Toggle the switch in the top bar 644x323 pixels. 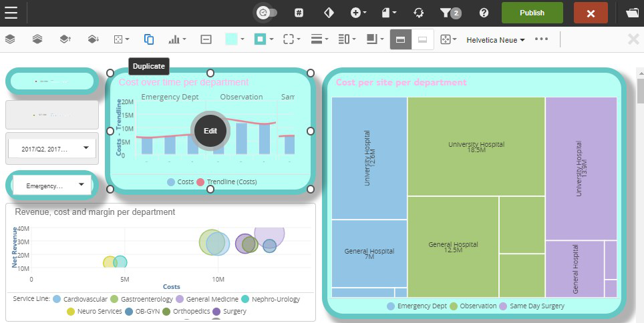(267, 13)
